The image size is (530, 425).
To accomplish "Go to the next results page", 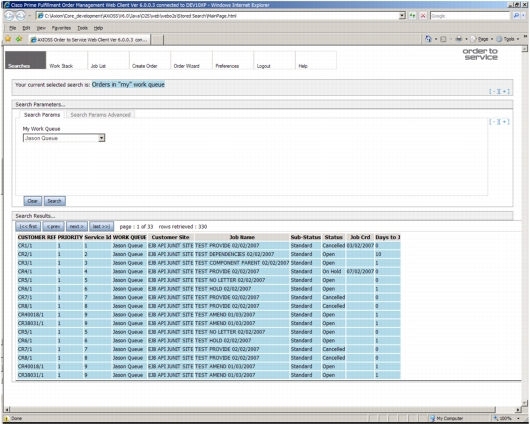I will point(77,227).
